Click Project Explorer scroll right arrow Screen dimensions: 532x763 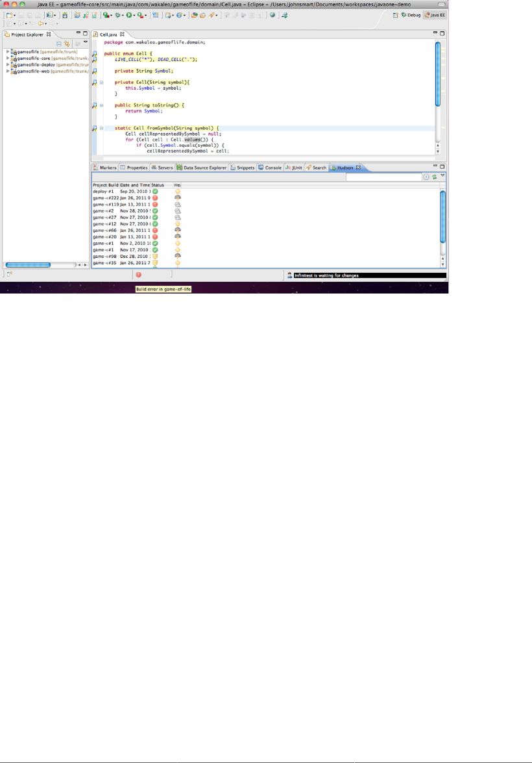86,265
